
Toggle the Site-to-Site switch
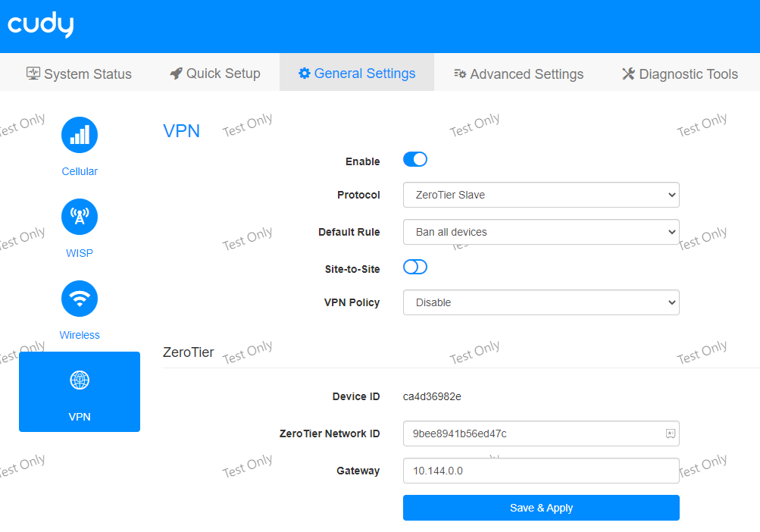tap(415, 268)
